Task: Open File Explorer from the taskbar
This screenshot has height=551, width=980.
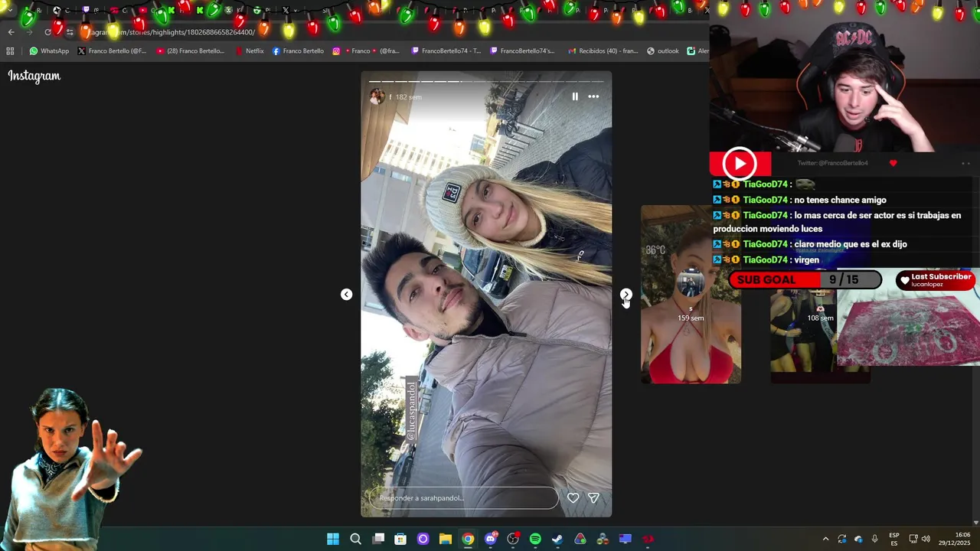Action: pyautogui.click(x=446, y=539)
